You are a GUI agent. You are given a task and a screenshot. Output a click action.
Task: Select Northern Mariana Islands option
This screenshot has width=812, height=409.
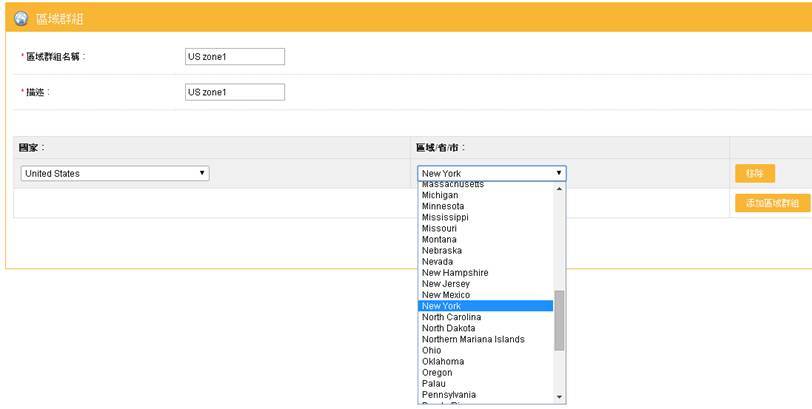(x=473, y=339)
